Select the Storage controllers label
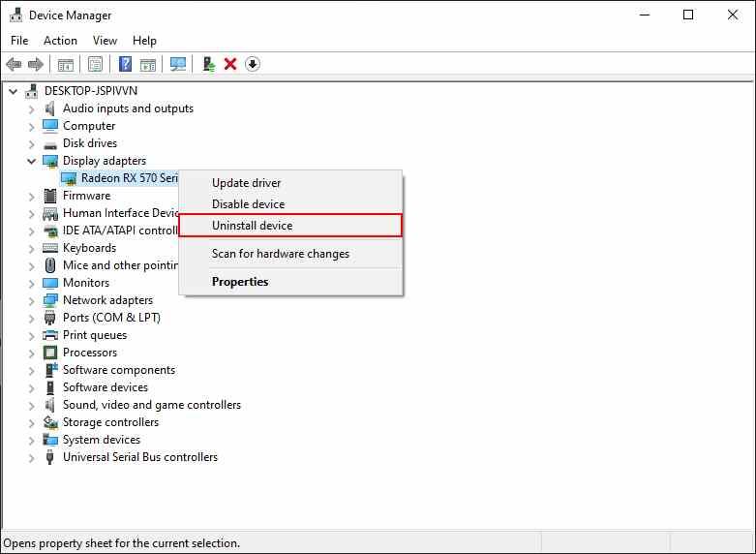 [x=111, y=422]
